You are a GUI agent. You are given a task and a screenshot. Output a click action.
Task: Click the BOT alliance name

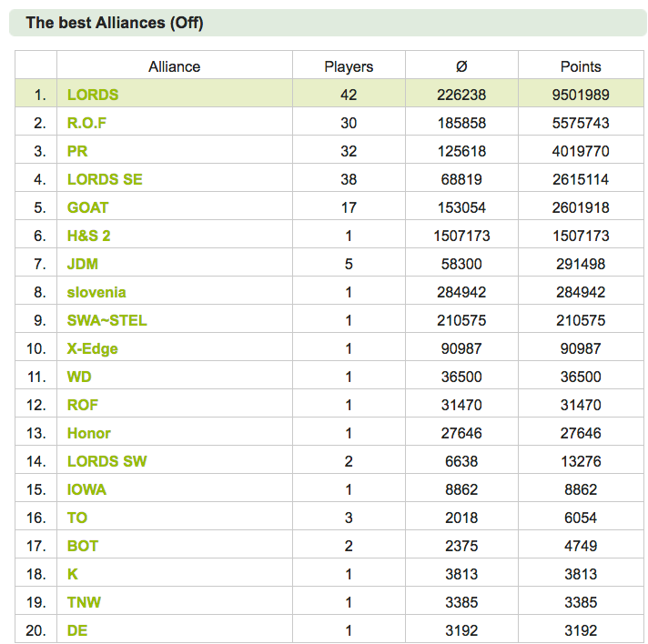tap(82, 546)
